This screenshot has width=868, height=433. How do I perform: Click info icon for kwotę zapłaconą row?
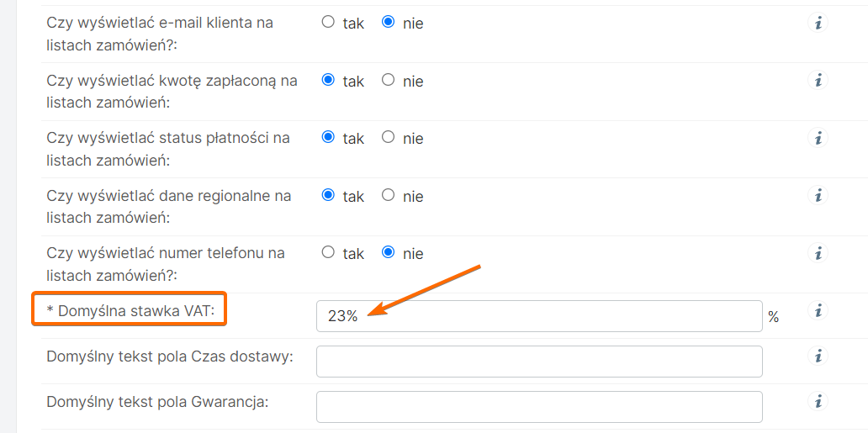818,81
